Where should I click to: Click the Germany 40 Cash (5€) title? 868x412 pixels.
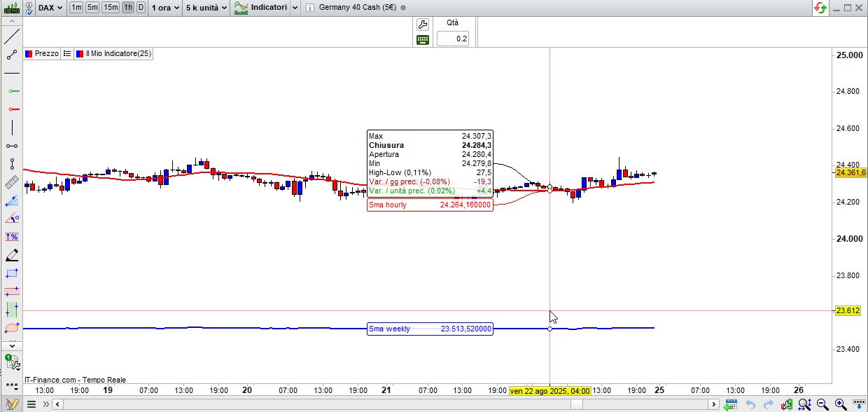click(358, 8)
